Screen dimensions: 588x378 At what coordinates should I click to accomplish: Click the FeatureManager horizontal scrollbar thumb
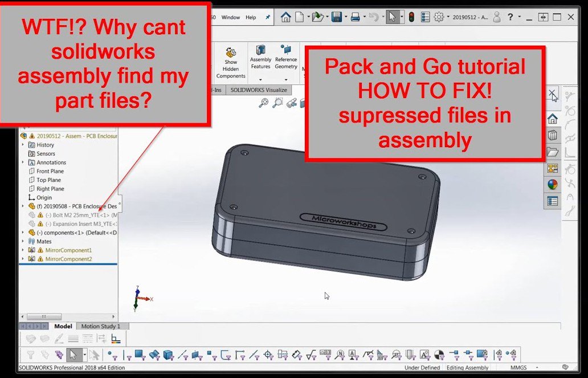[44, 316]
